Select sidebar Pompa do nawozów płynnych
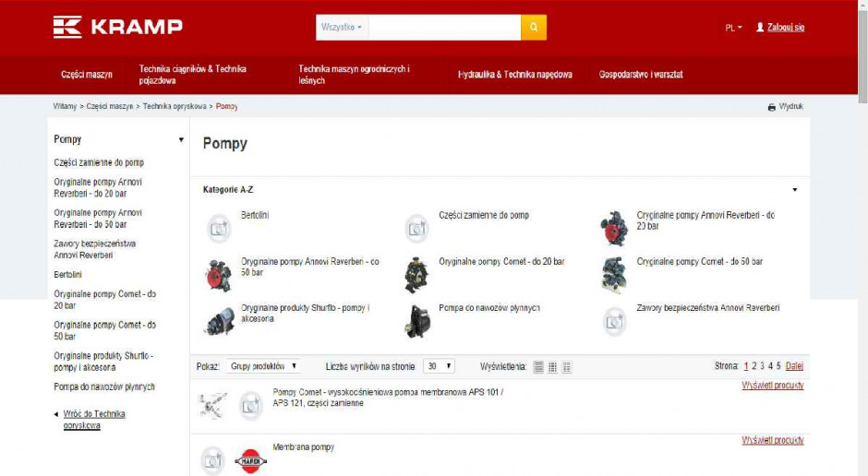This screenshot has height=476, width=868. [x=104, y=387]
